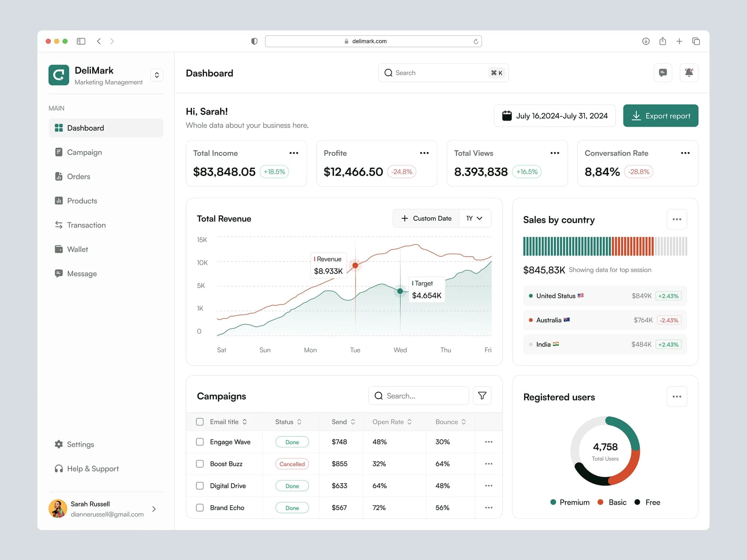
Task: Check the Boost Buzz campaign checkbox
Action: (x=200, y=464)
